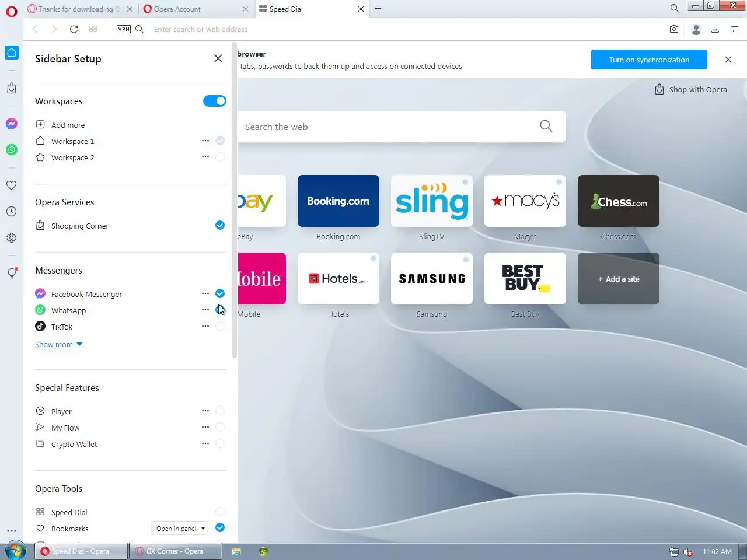
Task: Click the Home icon in sidebar
Action: click(12, 52)
